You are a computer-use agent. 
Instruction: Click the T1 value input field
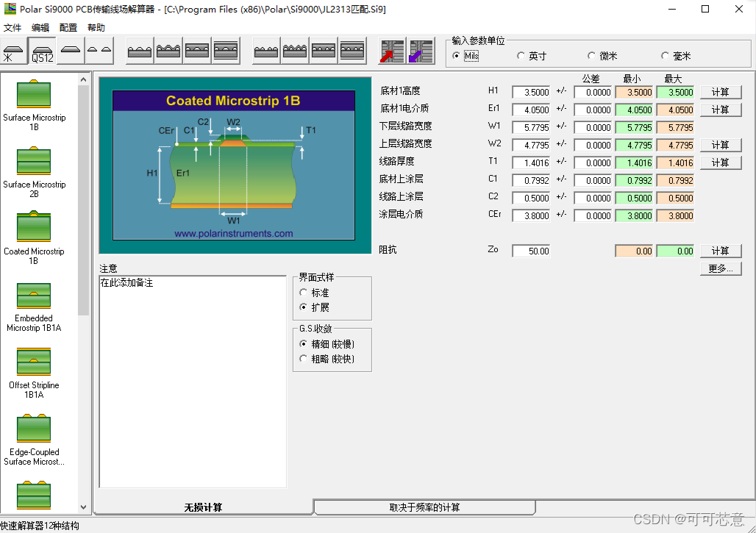[531, 163]
